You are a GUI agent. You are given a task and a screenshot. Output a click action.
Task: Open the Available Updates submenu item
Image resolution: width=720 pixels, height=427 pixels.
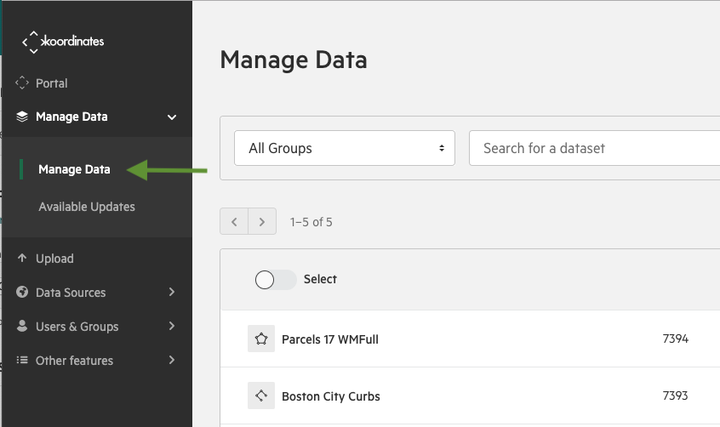click(x=87, y=207)
